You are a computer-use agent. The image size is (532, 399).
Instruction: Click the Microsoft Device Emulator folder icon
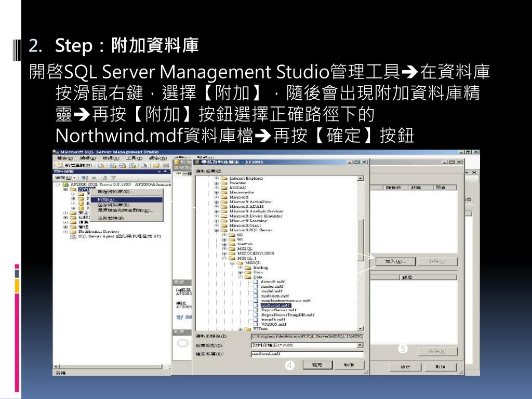click(x=224, y=216)
